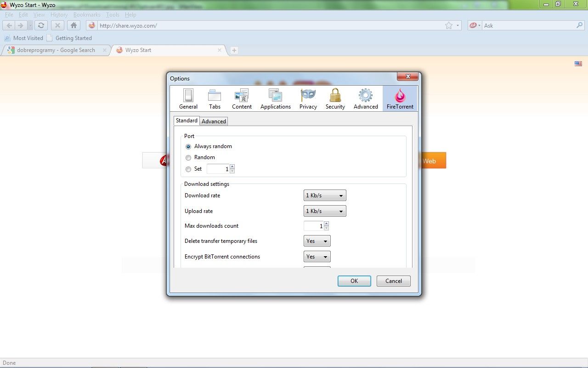Open the Advanced gear pane
The width and height of the screenshot is (588, 368).
pyautogui.click(x=366, y=99)
